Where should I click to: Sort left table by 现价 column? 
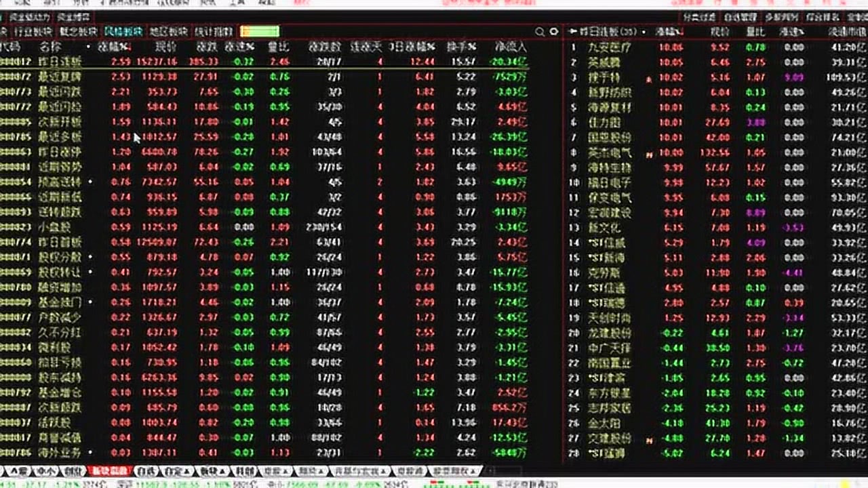pyautogui.click(x=165, y=47)
